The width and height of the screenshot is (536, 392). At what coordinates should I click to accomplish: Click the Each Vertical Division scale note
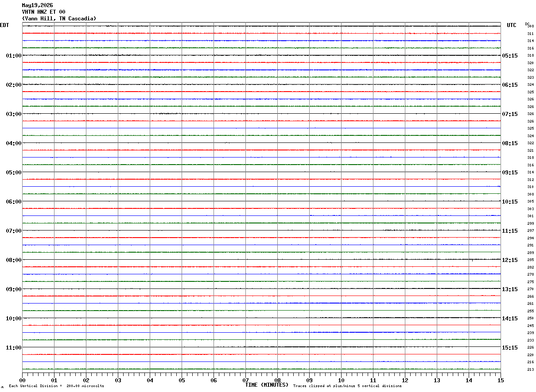(x=56, y=386)
